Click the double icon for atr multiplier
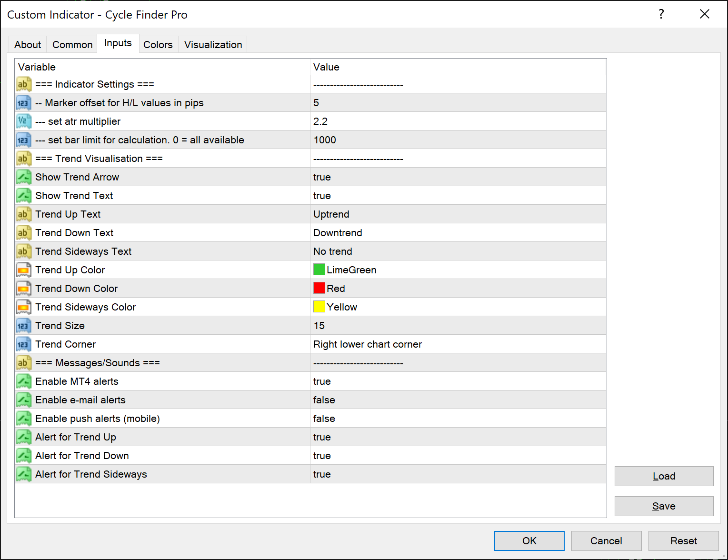The width and height of the screenshot is (728, 560). click(24, 121)
